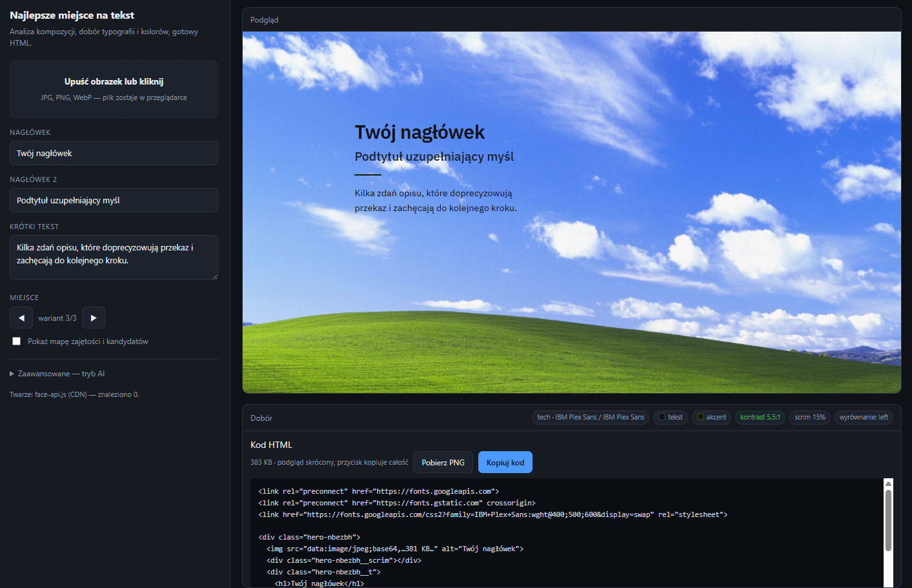Click the 383 KB code size note
The image size is (912, 588).
click(329, 462)
